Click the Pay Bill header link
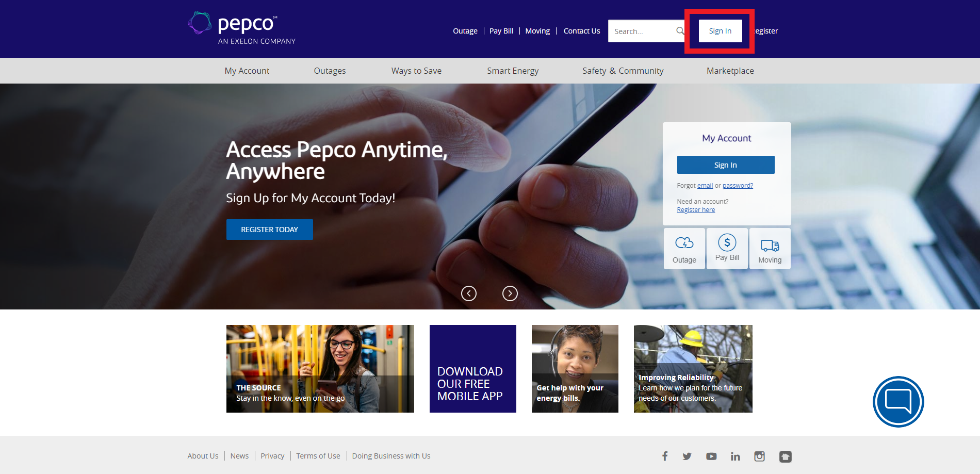 501,31
